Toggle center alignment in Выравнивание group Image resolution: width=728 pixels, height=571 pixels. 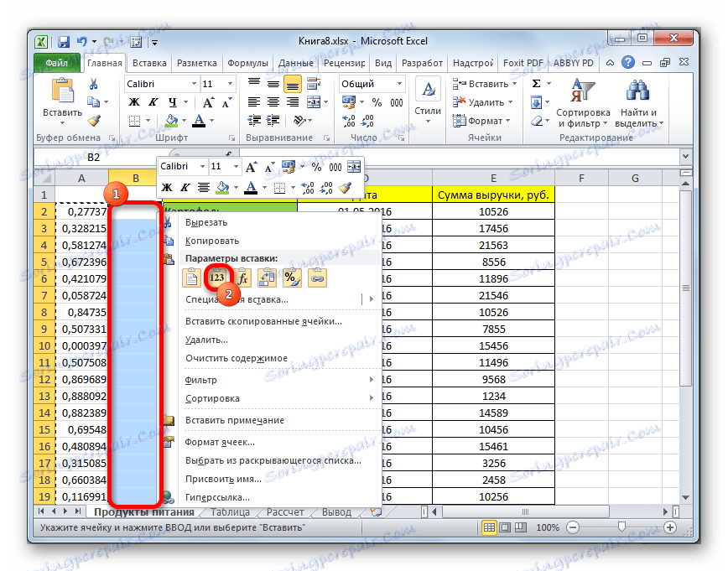pos(274,102)
